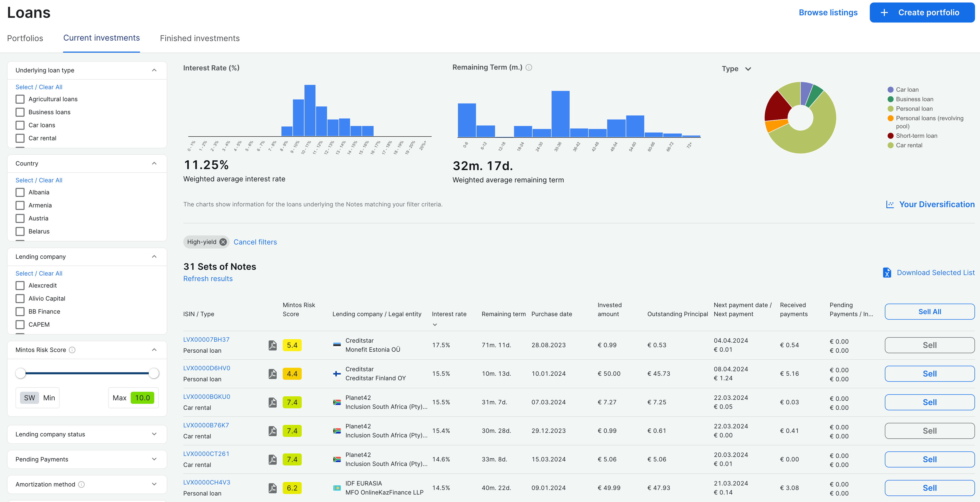
Task: Click Your Diversification chart icon
Action: point(890,204)
